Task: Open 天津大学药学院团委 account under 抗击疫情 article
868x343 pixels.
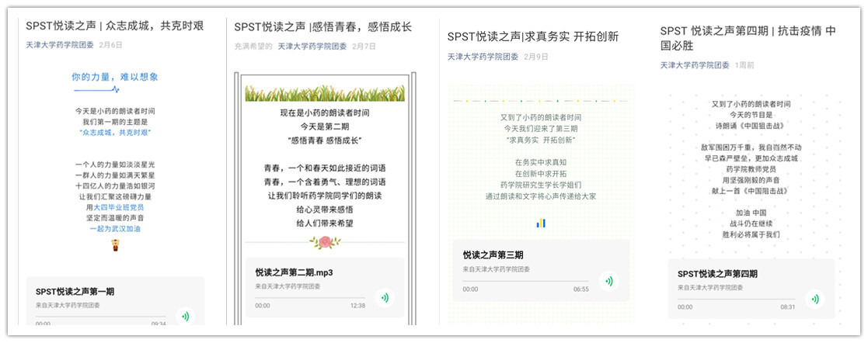Action: click(695, 65)
